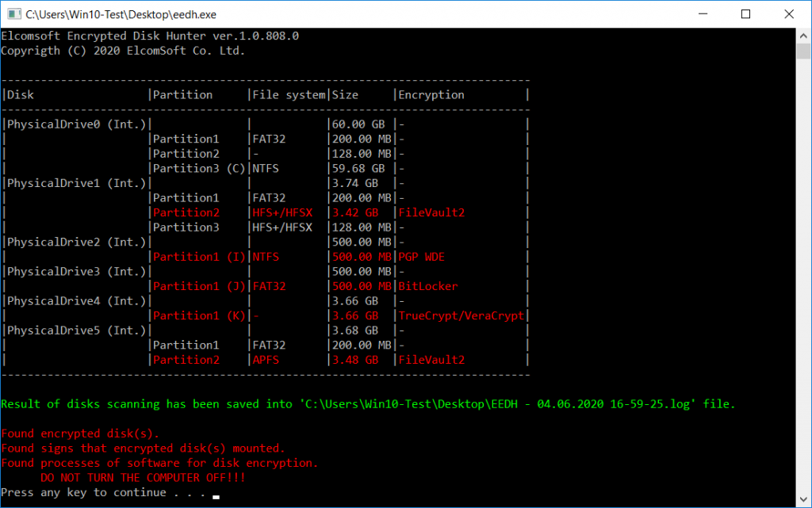
Task: Click the PhysicalDrive0 (Int.) disk row
Action: point(75,124)
